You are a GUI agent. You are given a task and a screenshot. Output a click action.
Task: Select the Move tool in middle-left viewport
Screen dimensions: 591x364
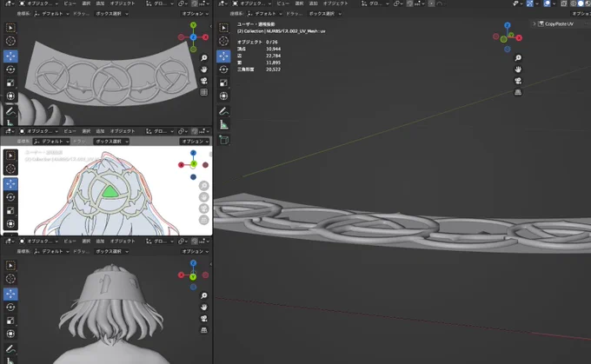[x=10, y=184]
